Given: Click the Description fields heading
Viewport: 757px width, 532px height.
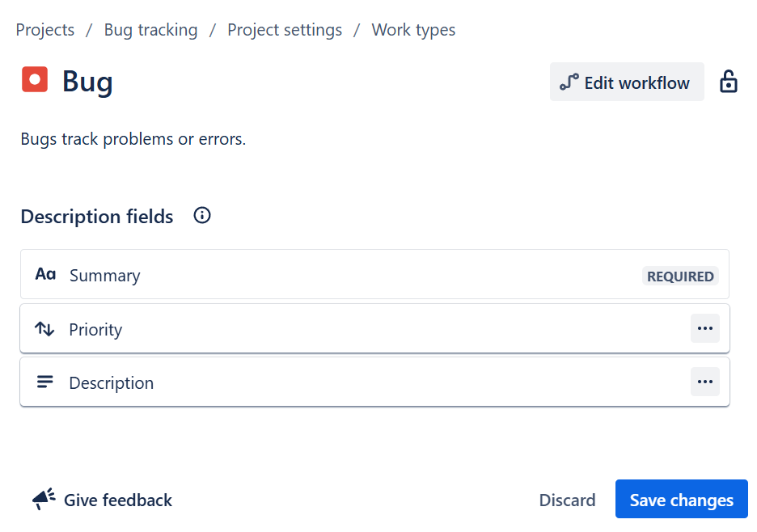Looking at the screenshot, I should 96,216.
